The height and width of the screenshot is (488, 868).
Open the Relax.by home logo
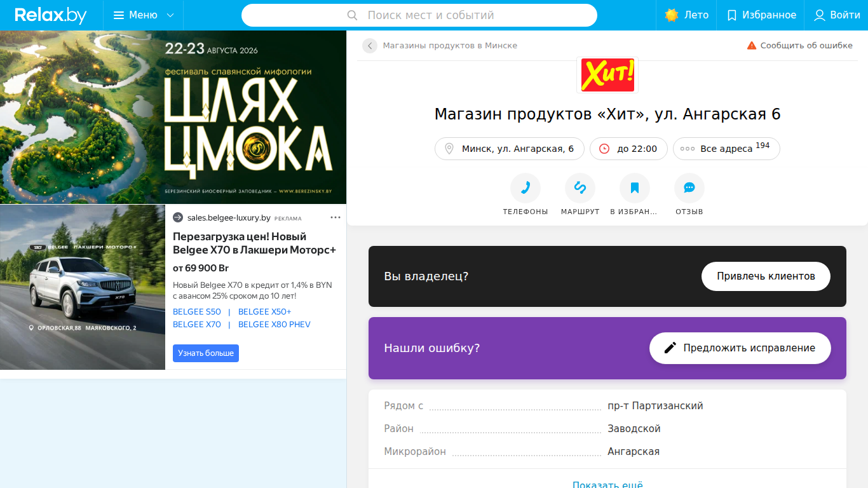51,15
